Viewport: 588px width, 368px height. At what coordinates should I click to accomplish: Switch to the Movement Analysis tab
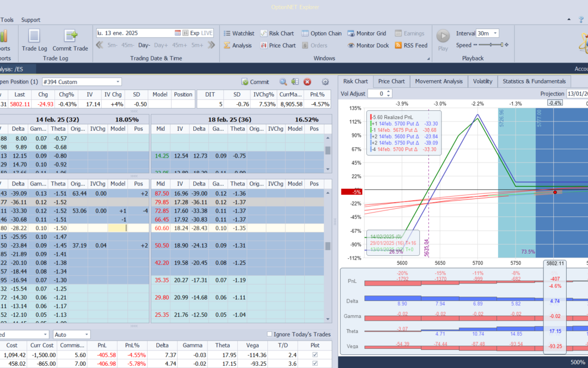pos(439,81)
